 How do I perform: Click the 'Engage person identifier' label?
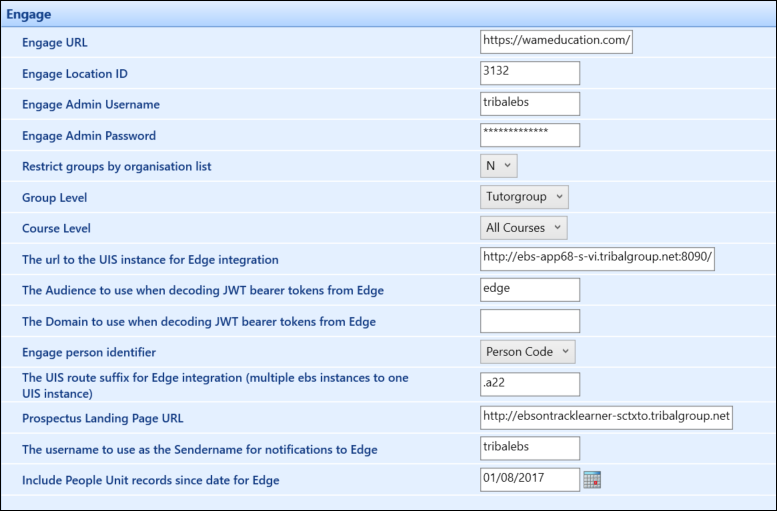[89, 352]
